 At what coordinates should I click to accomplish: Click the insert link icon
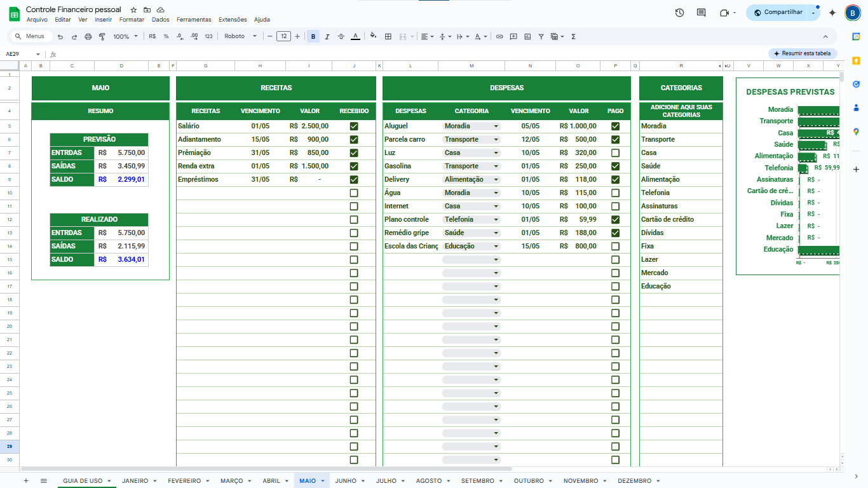[x=499, y=37]
